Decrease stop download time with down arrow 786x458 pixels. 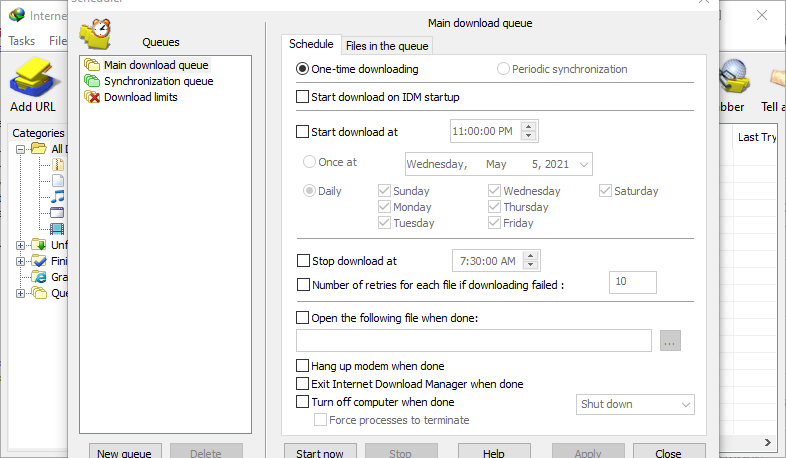pos(530,265)
